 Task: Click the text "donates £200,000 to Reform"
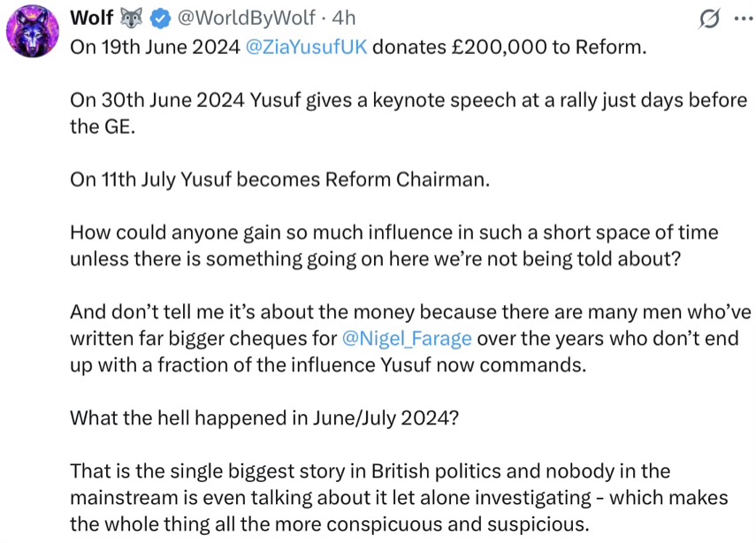pyautogui.click(x=508, y=47)
